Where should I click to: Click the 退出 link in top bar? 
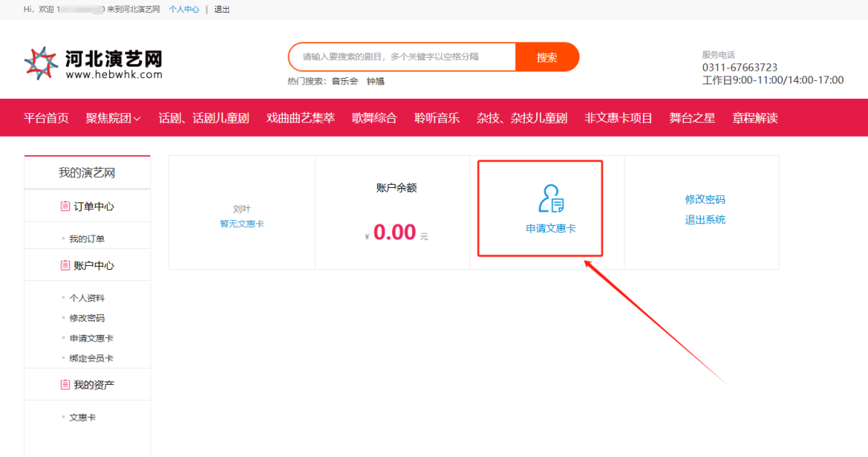point(222,10)
